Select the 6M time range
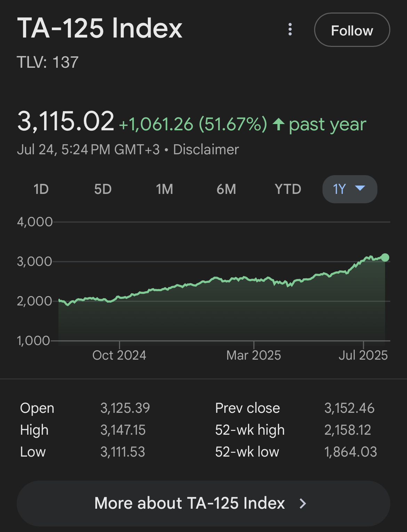Screen dimensions: 407x532 click(226, 189)
